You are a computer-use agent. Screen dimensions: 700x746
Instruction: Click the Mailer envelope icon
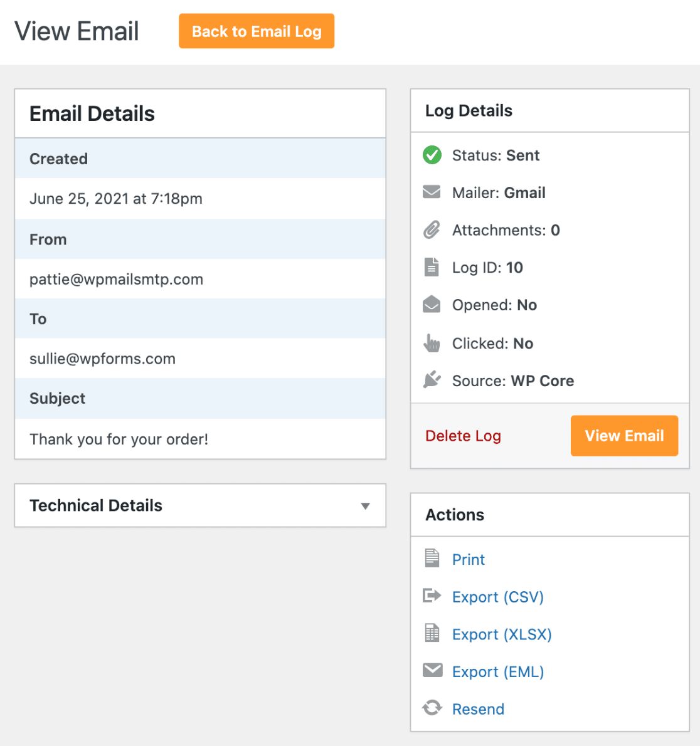click(432, 192)
